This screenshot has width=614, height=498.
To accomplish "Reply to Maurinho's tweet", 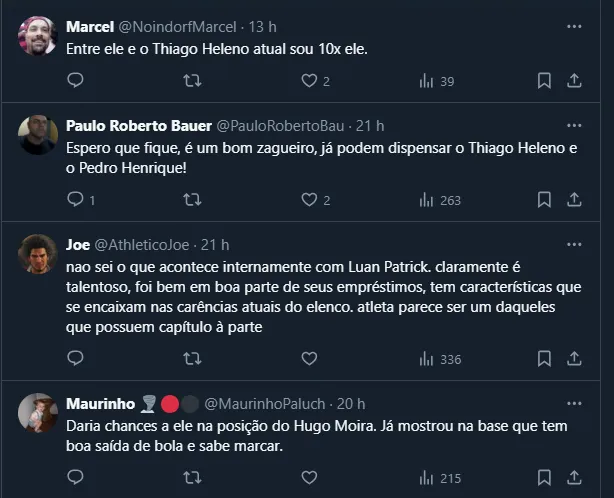I will [75, 478].
